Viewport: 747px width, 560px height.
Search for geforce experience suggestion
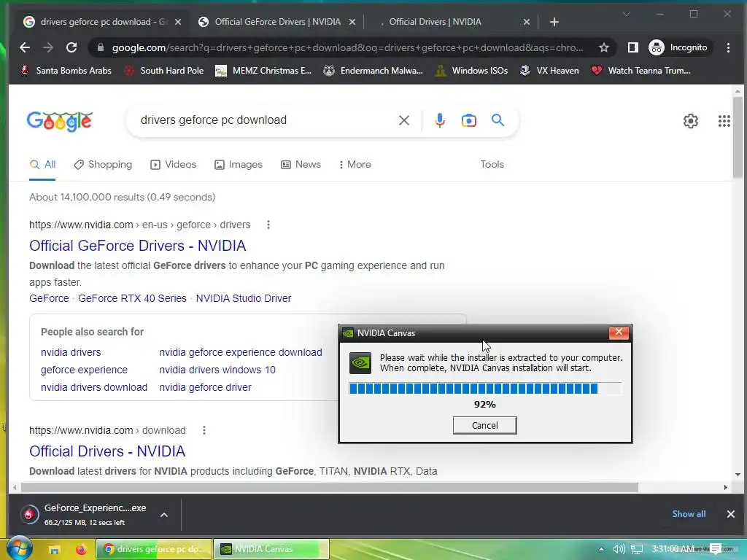(x=84, y=370)
